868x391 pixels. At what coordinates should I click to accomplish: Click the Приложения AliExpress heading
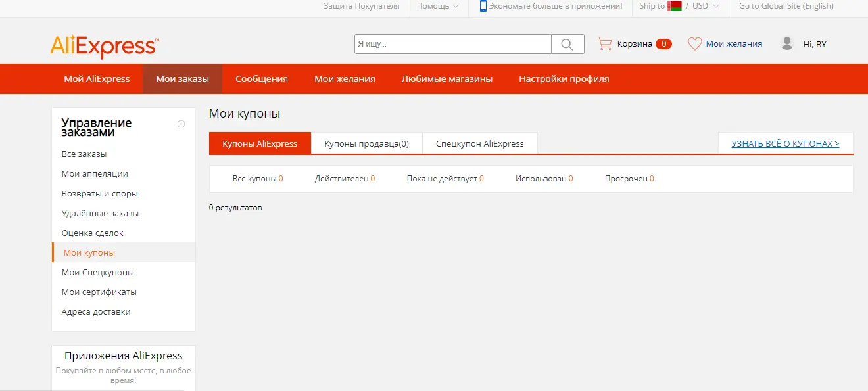[x=124, y=356]
